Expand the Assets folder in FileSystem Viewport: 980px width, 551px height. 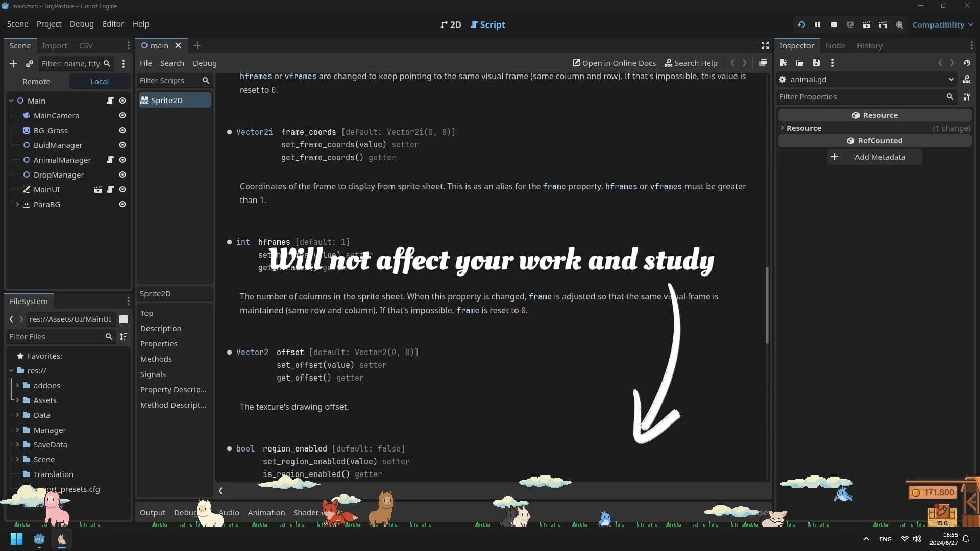point(17,400)
